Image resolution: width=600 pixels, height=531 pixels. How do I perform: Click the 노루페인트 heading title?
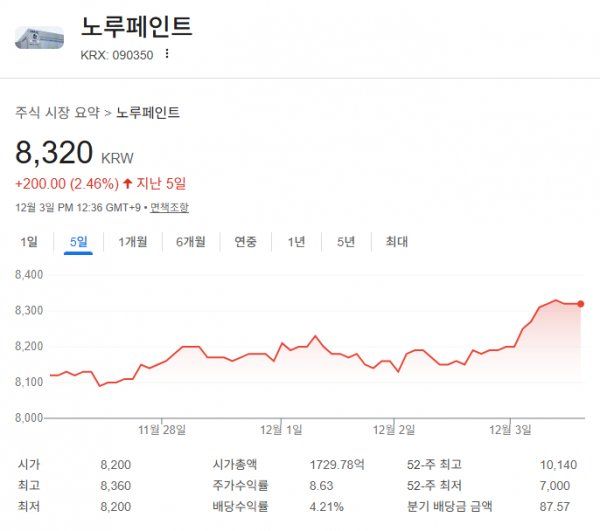click(x=135, y=27)
